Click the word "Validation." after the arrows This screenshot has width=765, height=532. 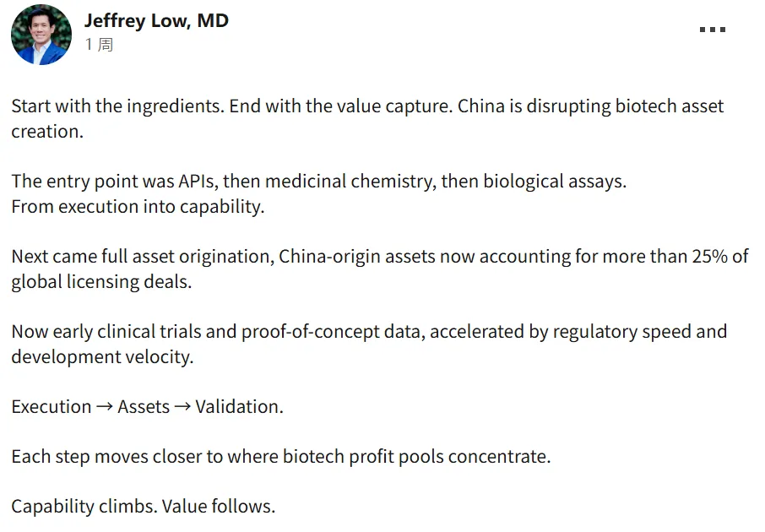coord(239,407)
